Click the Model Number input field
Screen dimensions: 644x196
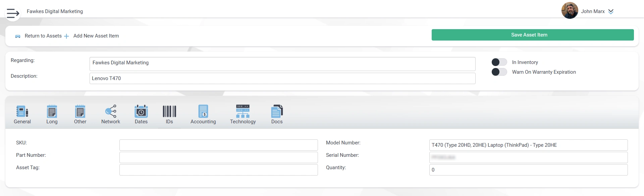pyautogui.click(x=529, y=145)
